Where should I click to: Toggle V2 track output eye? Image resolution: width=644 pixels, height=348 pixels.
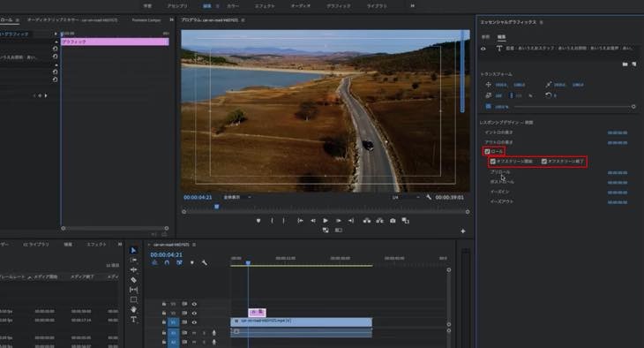tap(194, 313)
